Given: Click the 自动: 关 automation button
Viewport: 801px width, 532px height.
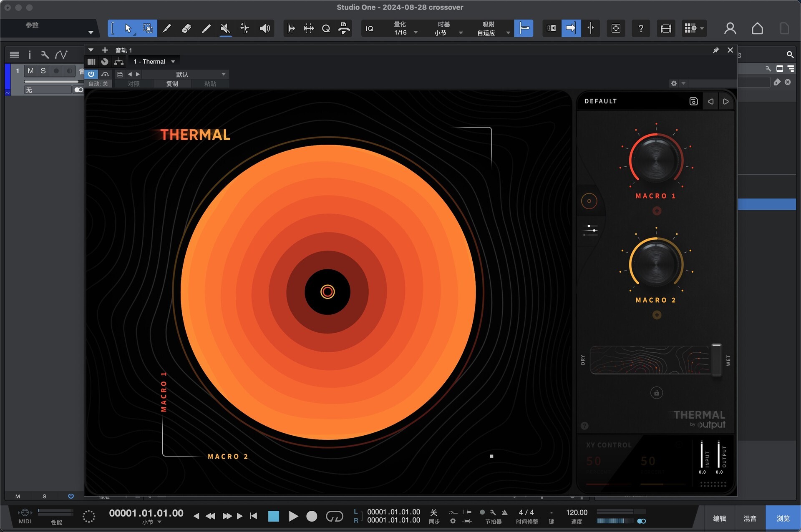Looking at the screenshot, I should 98,84.
